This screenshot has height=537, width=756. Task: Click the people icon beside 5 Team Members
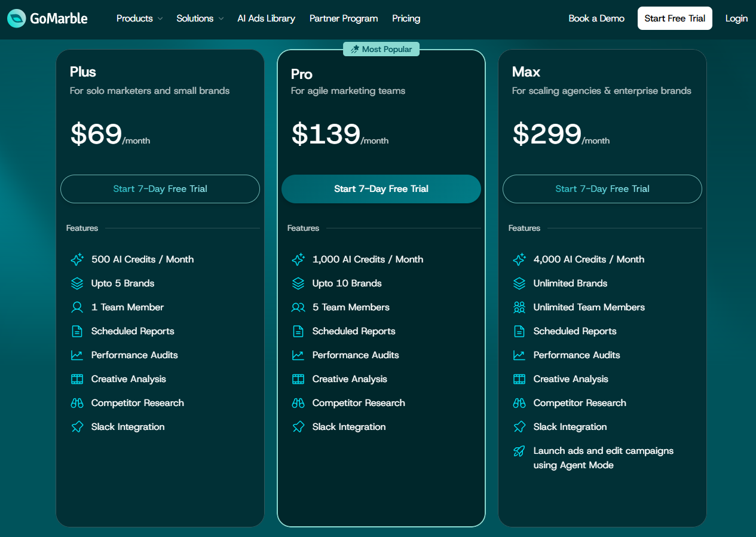[x=298, y=307]
